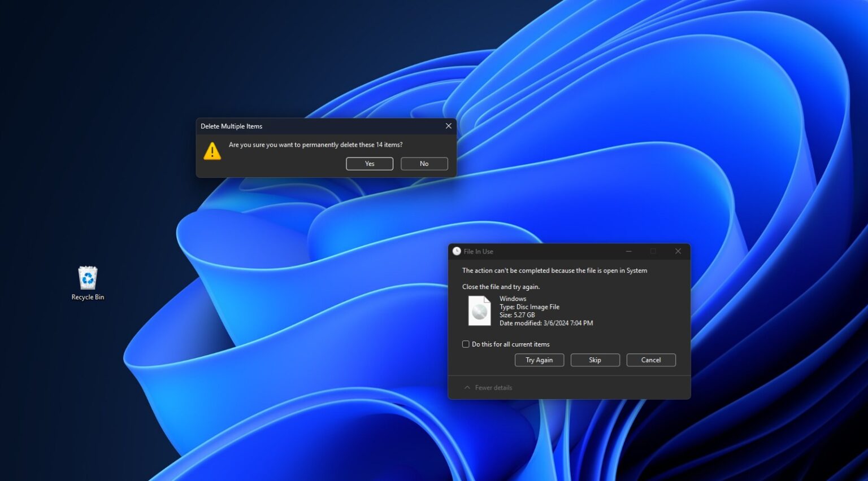Confirm permanent deletion by clicking Yes

click(x=369, y=163)
